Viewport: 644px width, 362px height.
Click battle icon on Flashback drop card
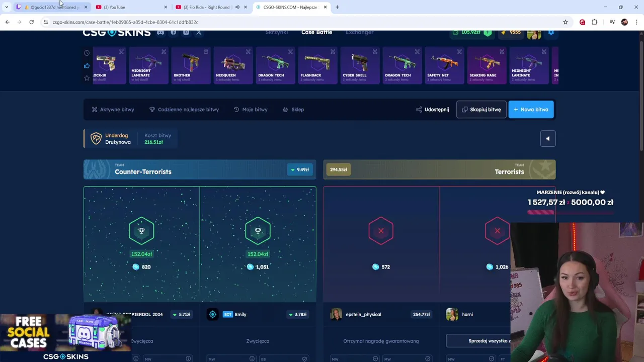(x=333, y=52)
